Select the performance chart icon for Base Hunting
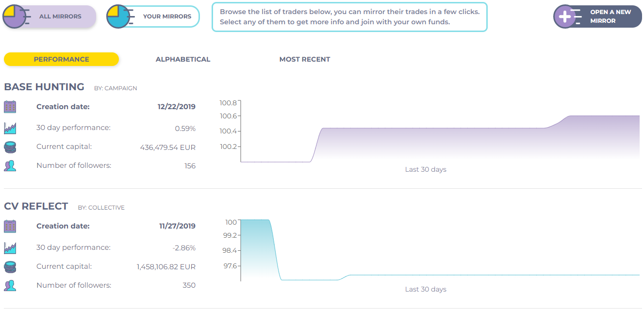The height and width of the screenshot is (310, 644). [x=10, y=127]
